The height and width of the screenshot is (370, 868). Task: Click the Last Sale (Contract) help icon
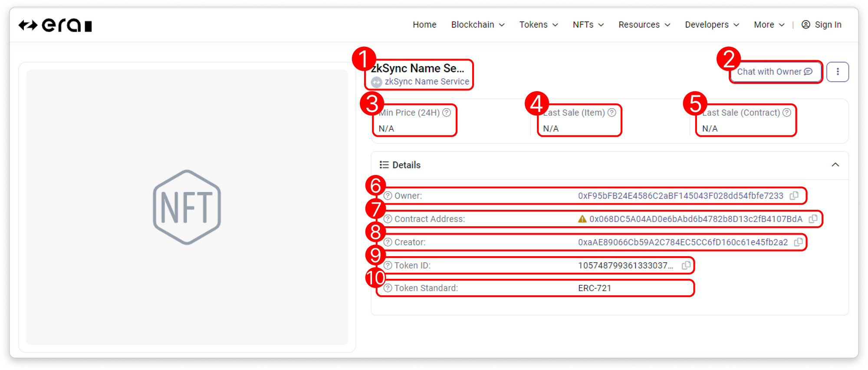click(x=787, y=113)
